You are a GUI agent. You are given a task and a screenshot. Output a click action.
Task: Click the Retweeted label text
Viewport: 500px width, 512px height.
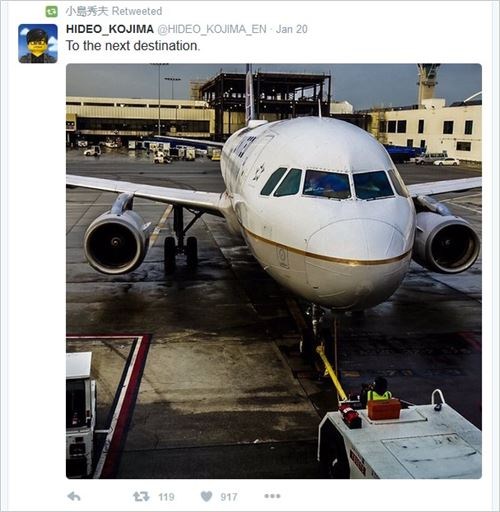[137, 11]
